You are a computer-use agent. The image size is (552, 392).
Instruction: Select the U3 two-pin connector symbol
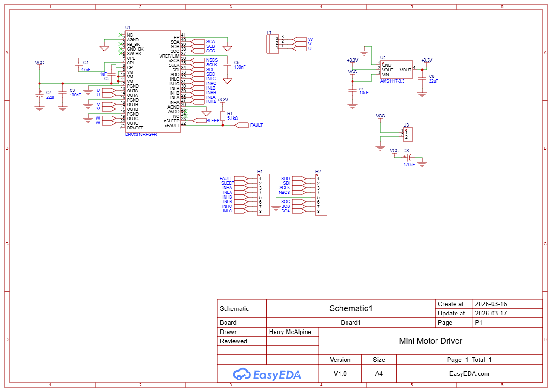(x=408, y=135)
